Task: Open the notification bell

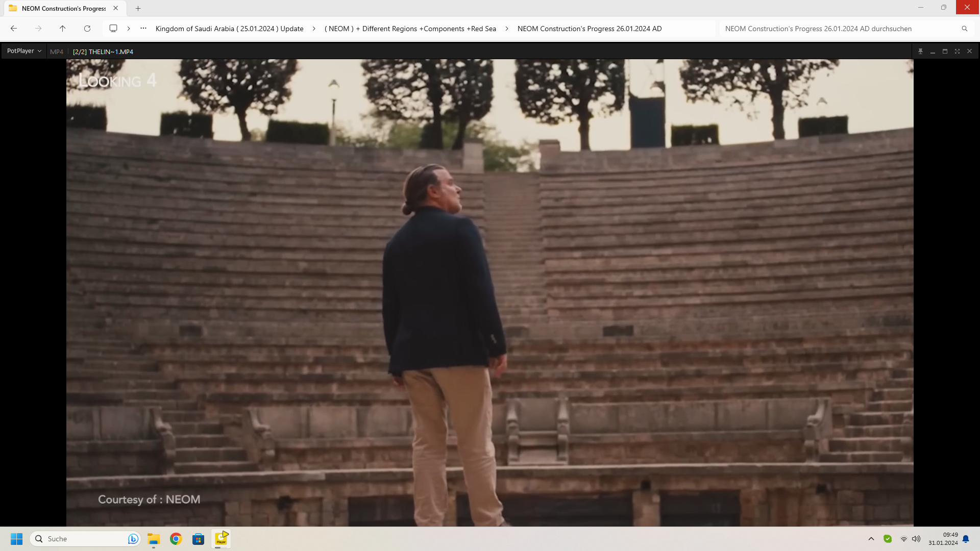Action: (x=966, y=539)
